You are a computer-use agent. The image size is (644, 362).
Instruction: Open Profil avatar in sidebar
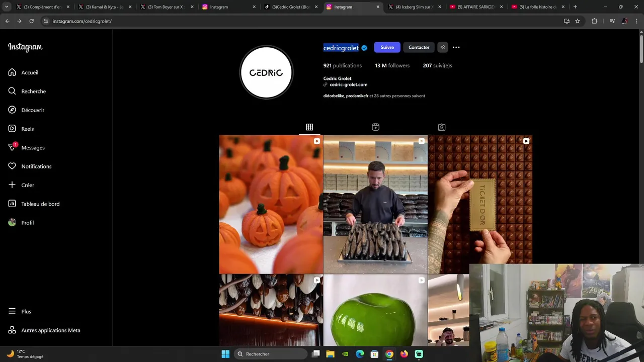[x=12, y=222]
